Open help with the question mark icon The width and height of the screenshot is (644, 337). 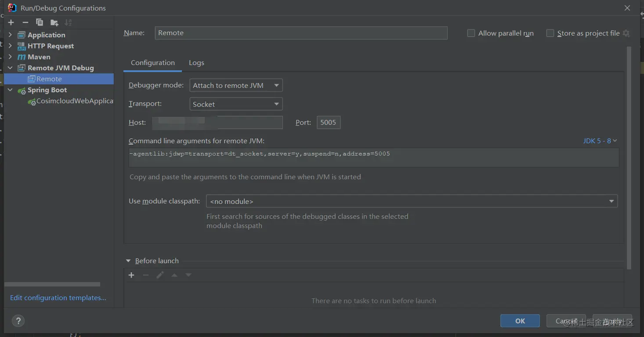(x=18, y=321)
